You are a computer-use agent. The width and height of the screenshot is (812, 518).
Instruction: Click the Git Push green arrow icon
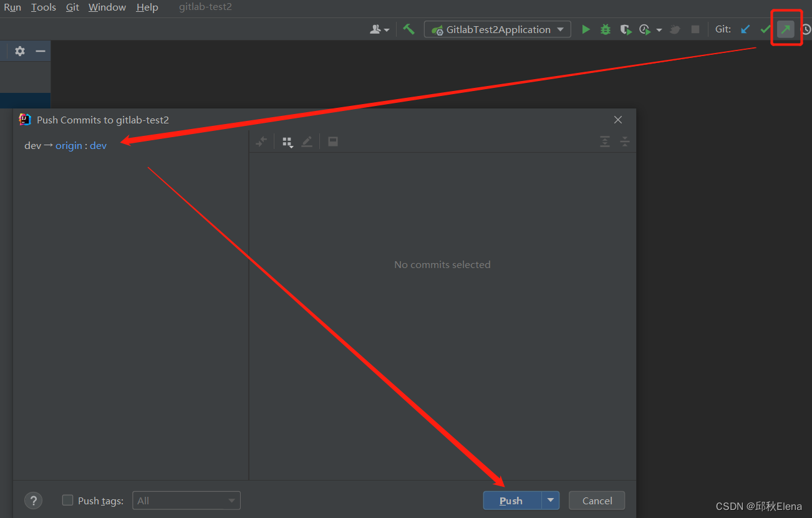pyautogui.click(x=786, y=29)
